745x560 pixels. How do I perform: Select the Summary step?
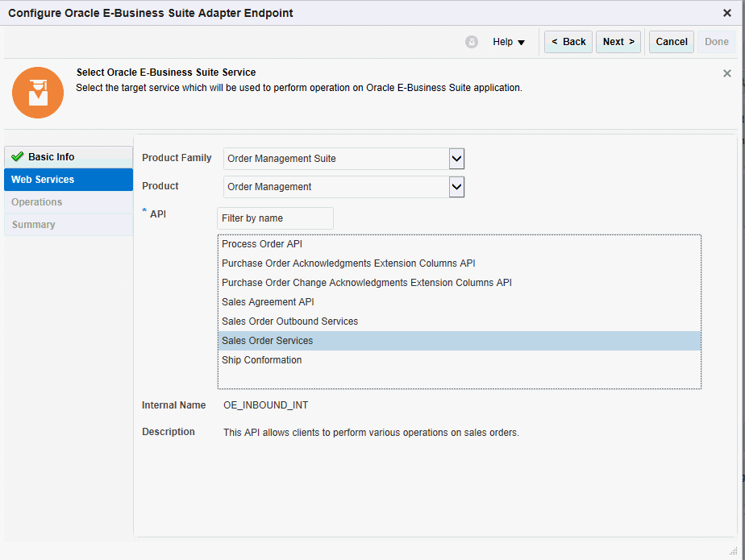click(x=69, y=225)
